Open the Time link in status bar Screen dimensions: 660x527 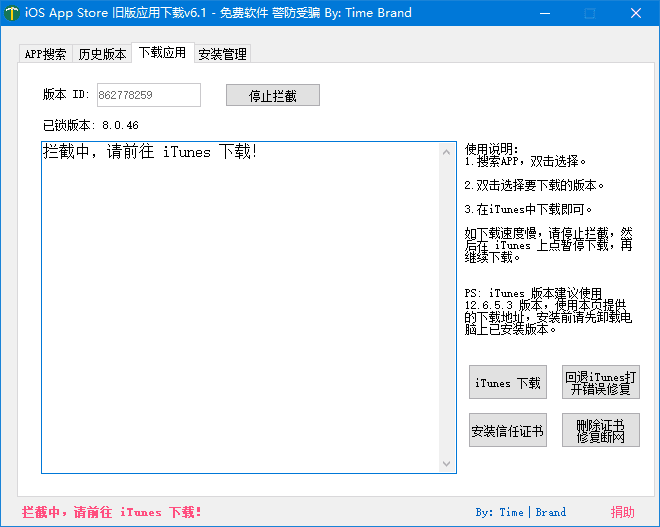511,512
